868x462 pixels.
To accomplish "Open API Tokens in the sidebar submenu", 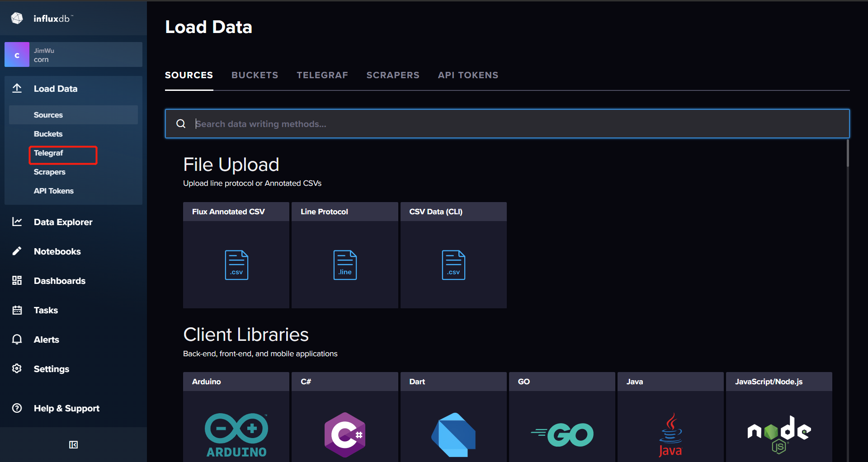I will (53, 191).
